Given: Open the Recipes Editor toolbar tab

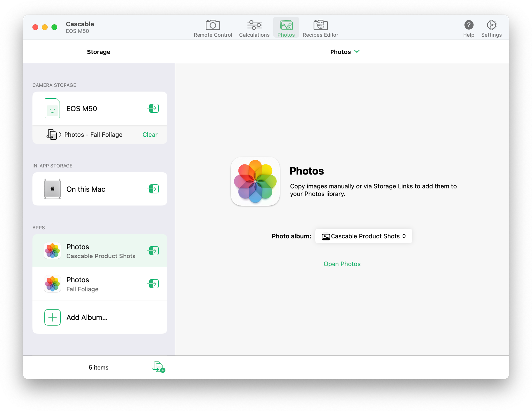Looking at the screenshot, I should 320,28.
